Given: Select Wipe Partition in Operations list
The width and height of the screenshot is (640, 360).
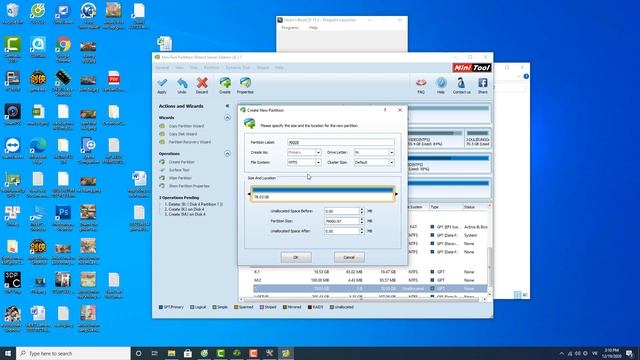Looking at the screenshot, I should coord(180,178).
